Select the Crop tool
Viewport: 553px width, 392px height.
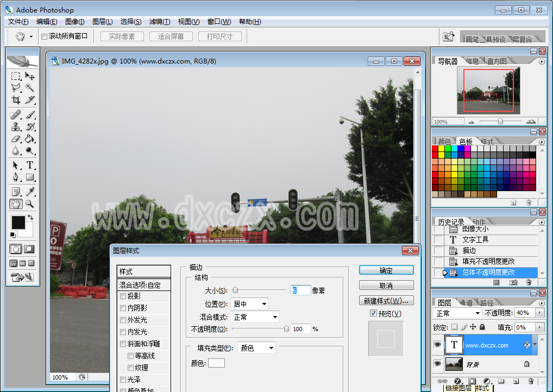[x=16, y=100]
